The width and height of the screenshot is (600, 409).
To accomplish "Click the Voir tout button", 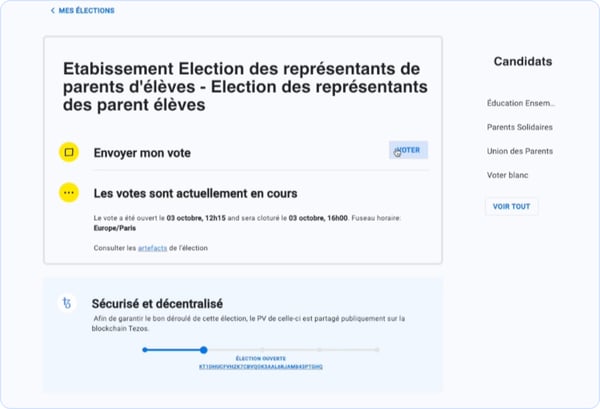I will [x=511, y=206].
